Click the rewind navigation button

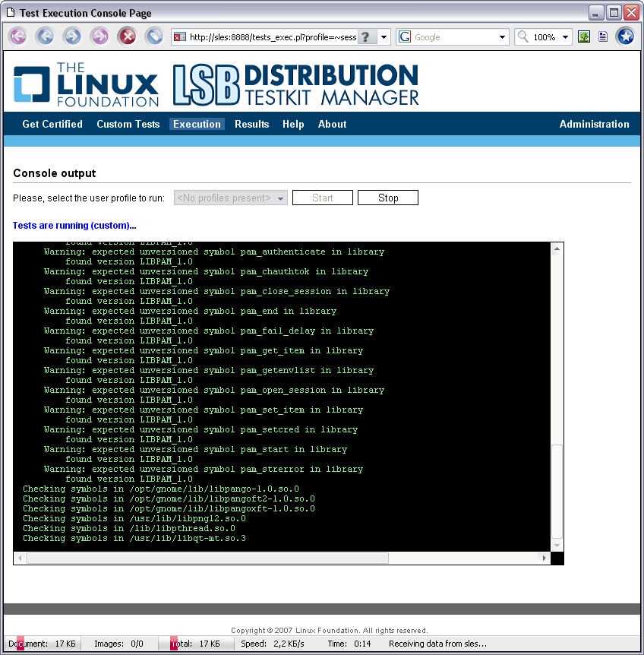pos(18,36)
